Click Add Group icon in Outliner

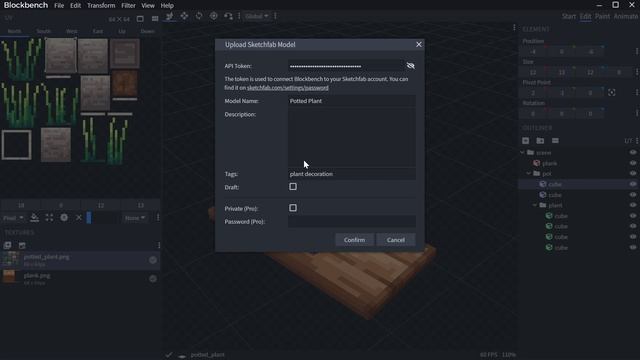(x=540, y=140)
